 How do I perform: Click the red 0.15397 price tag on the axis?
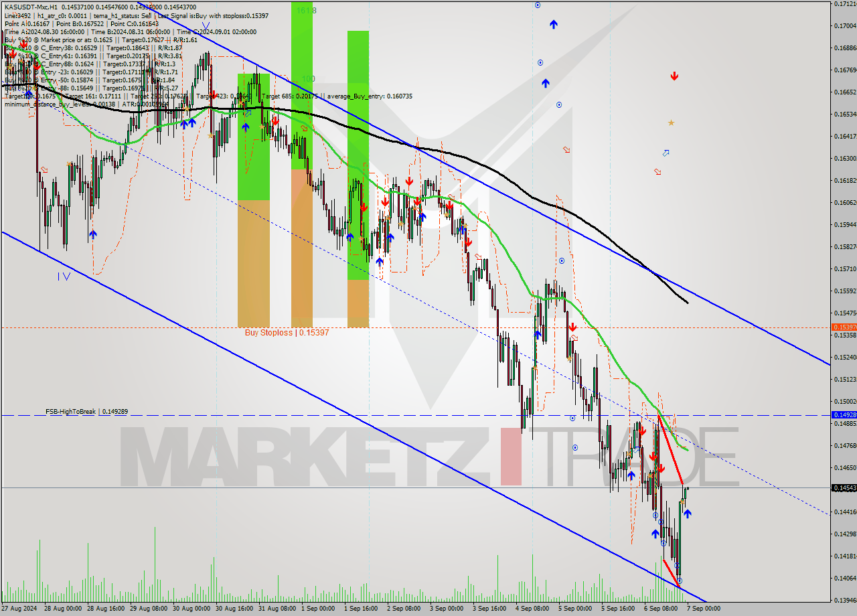[x=844, y=327]
